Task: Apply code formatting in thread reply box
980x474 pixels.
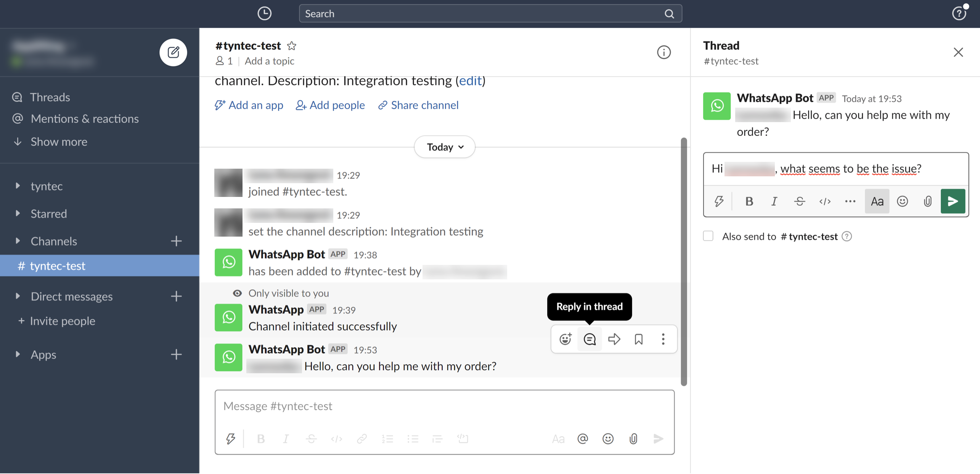Action: click(x=825, y=201)
